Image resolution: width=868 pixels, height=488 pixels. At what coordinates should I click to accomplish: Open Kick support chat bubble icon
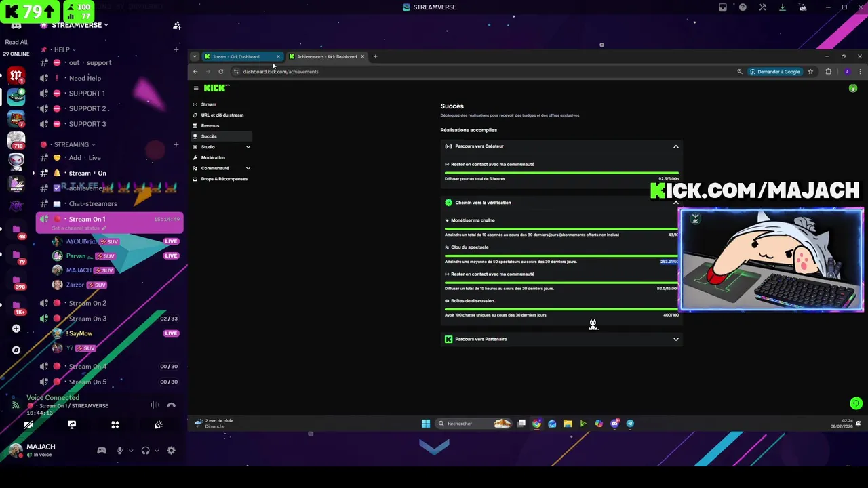click(x=856, y=403)
